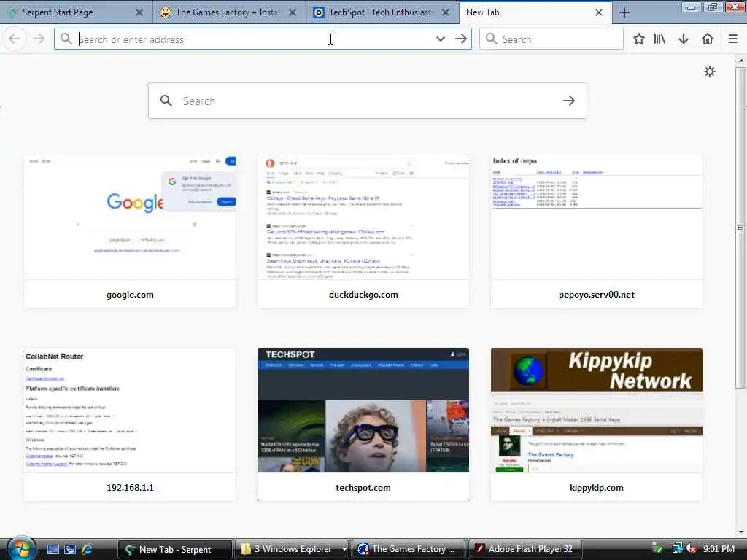The height and width of the screenshot is (560, 747).
Task: Switch to The Games Factory tab
Action: [230, 12]
